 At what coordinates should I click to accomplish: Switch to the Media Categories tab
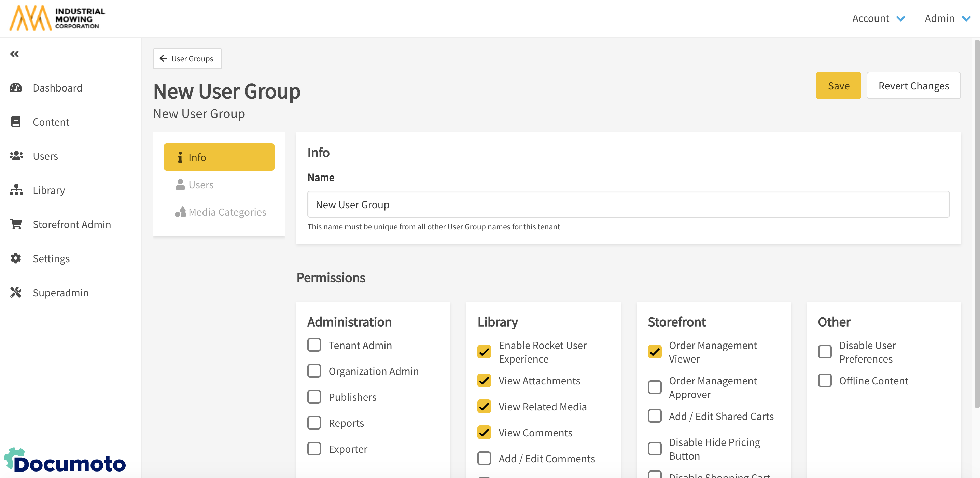point(221,212)
